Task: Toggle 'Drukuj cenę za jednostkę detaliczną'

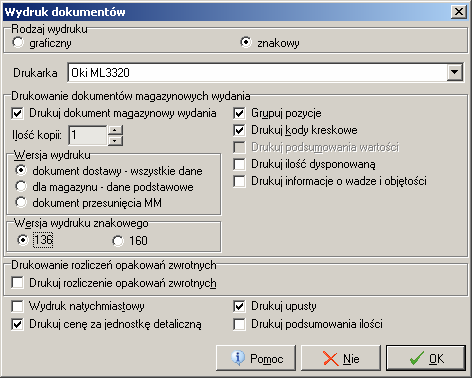Action: click(17, 324)
